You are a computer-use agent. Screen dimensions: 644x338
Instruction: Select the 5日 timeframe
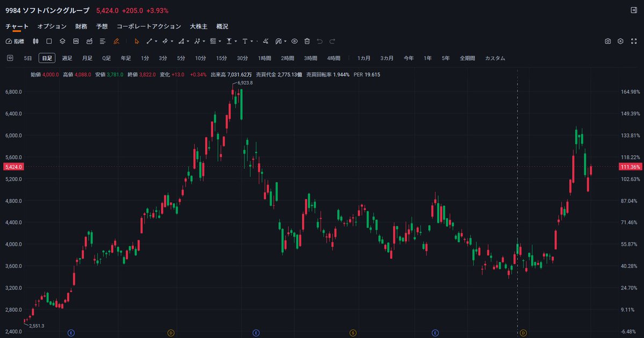point(27,59)
